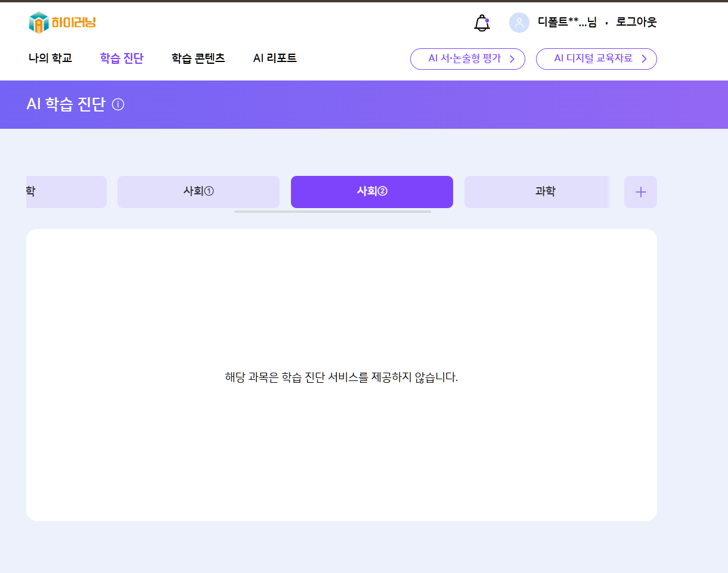Viewport: 728px width, 573px height.
Task: Click the scrollbar under the subject tabs
Action: pos(332,212)
